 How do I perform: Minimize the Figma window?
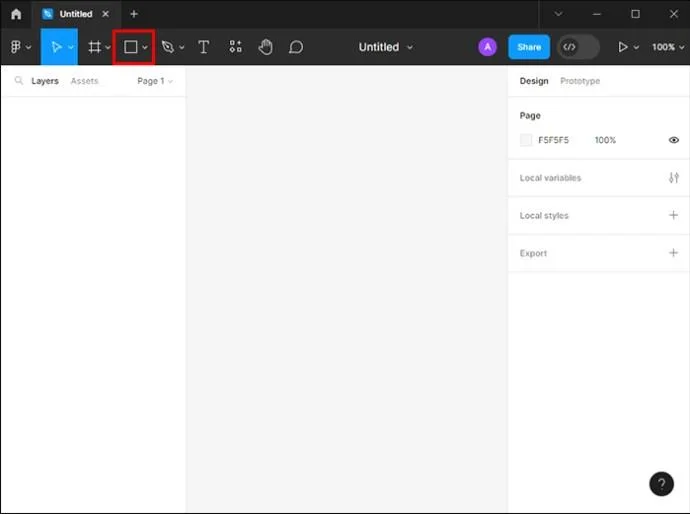[597, 14]
